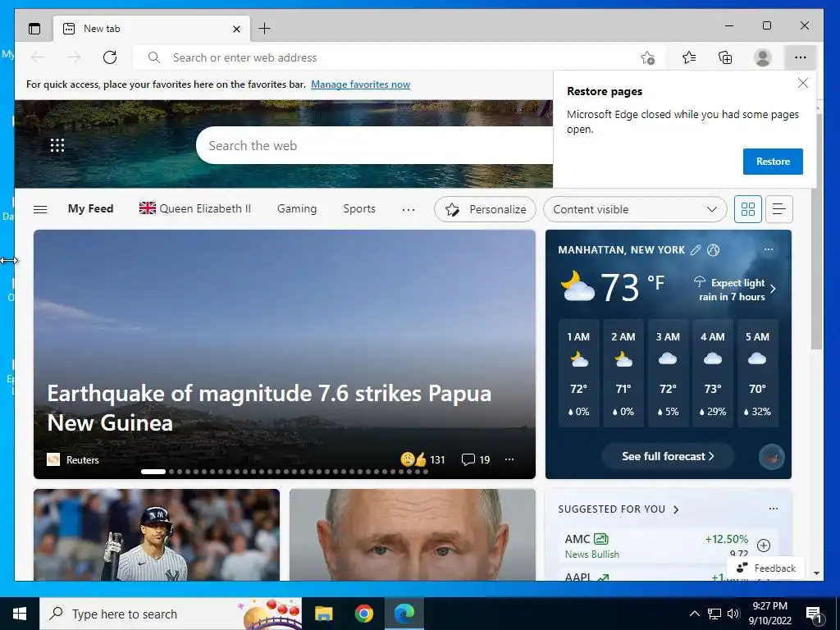Viewport: 840px width, 630px height.
Task: Open the feed hamburger menu
Action: point(40,209)
